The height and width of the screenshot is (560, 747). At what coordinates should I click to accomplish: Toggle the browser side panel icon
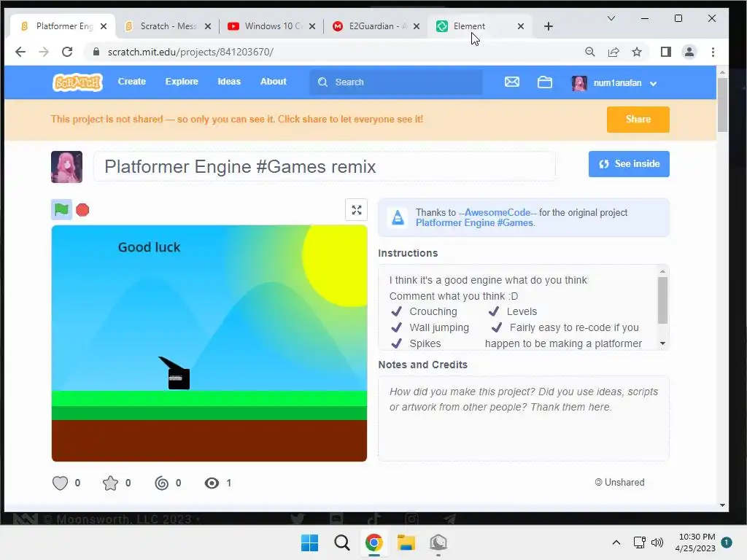[665, 52]
